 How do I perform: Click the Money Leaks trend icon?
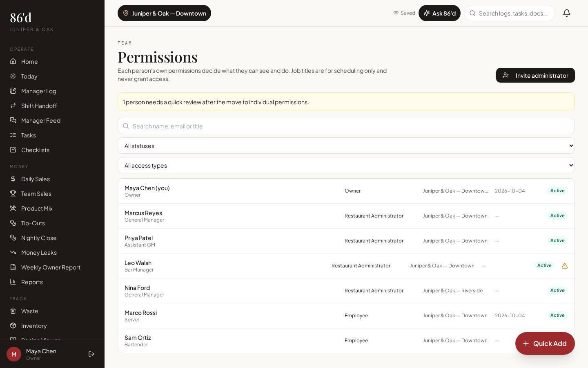pyautogui.click(x=13, y=252)
